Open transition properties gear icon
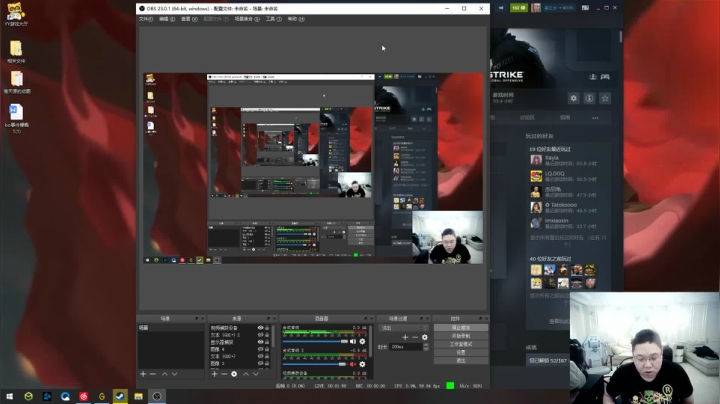The image size is (720, 404). click(425, 337)
